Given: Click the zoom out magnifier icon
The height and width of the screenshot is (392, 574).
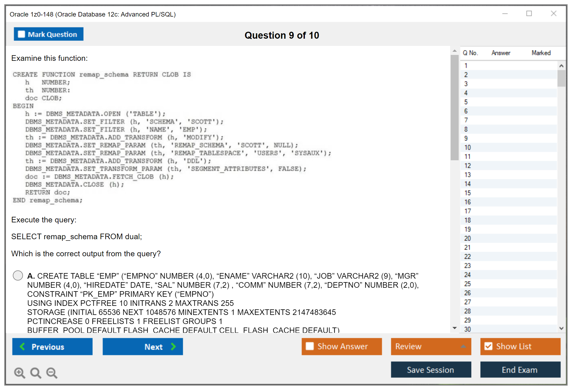Looking at the screenshot, I should pos(52,373).
